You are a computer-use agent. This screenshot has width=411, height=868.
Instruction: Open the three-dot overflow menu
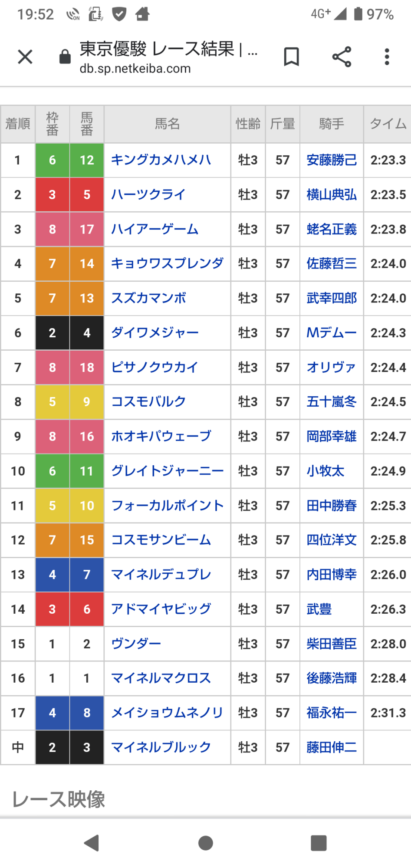coord(387,57)
